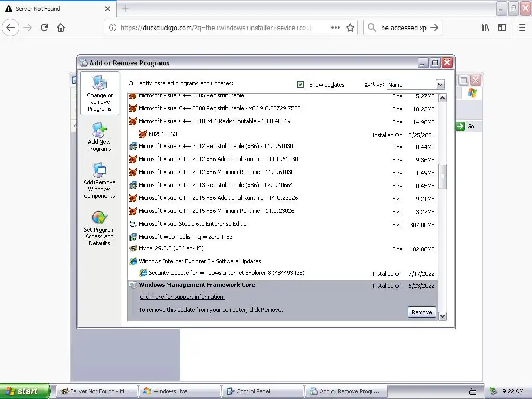
Task: Click icon of Visual C++ 2012 Minimum Runtime
Action: [133, 172]
